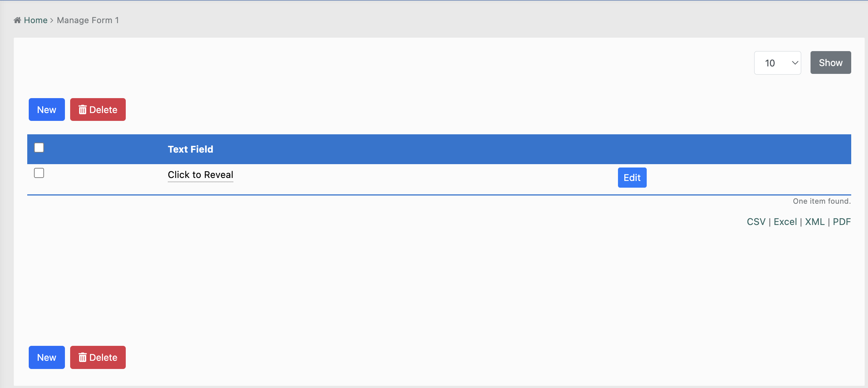Click the breadcrumb chevron separator after Home
The width and height of the screenshot is (868, 388).
coord(52,21)
